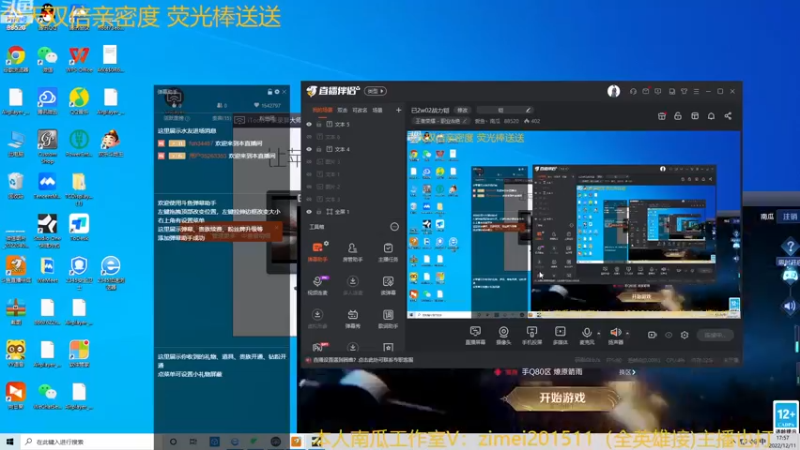Switch to the second scene tab
This screenshot has width=800, height=450.
pos(342,110)
